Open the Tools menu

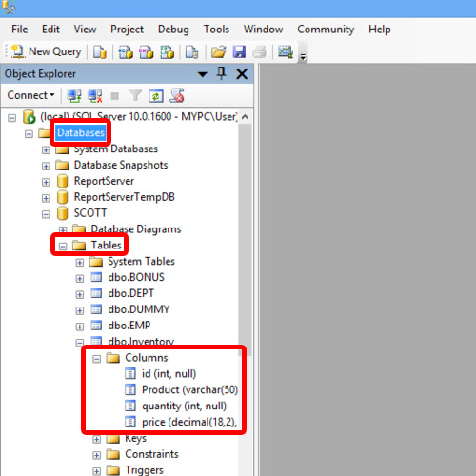216,30
